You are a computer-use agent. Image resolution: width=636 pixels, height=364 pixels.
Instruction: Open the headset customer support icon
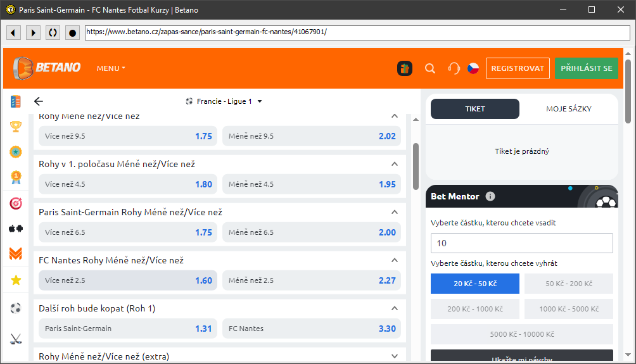454,68
